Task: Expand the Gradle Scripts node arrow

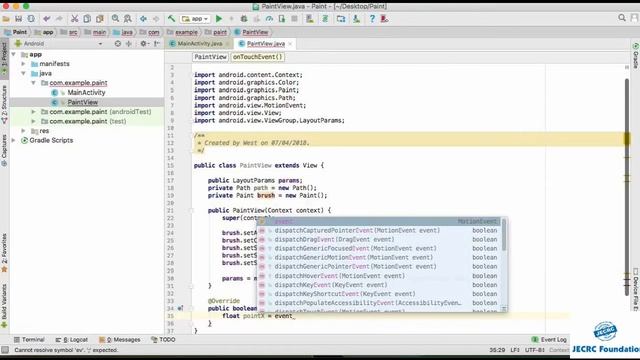Action: (x=14, y=140)
